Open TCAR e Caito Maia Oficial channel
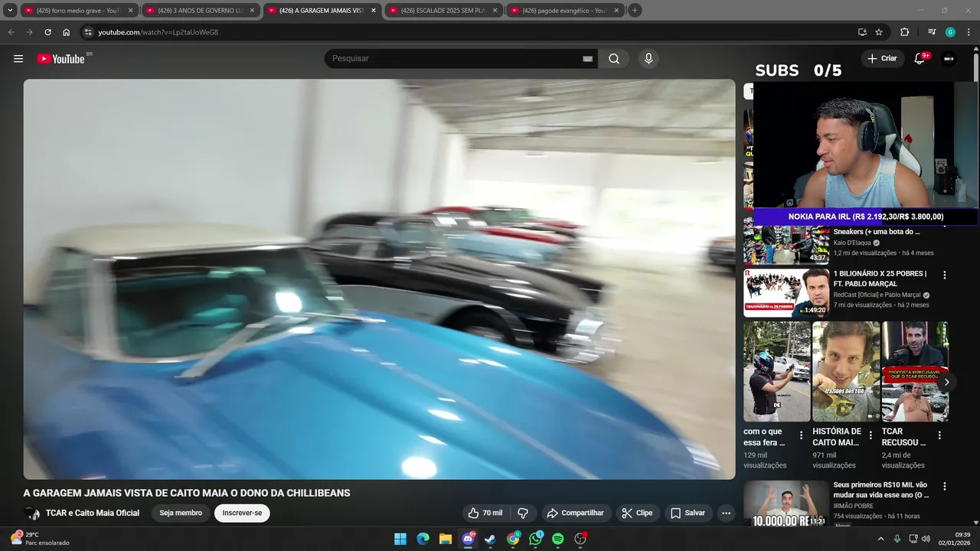980x551 pixels. (x=93, y=513)
